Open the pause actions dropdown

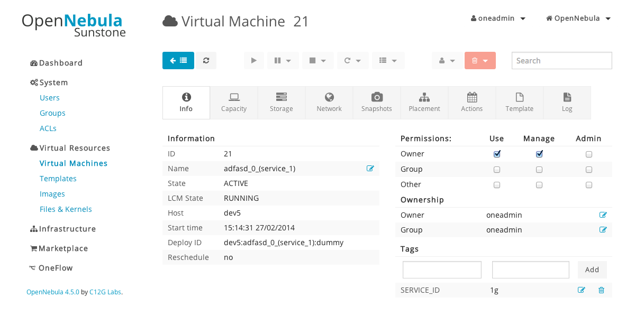283,60
